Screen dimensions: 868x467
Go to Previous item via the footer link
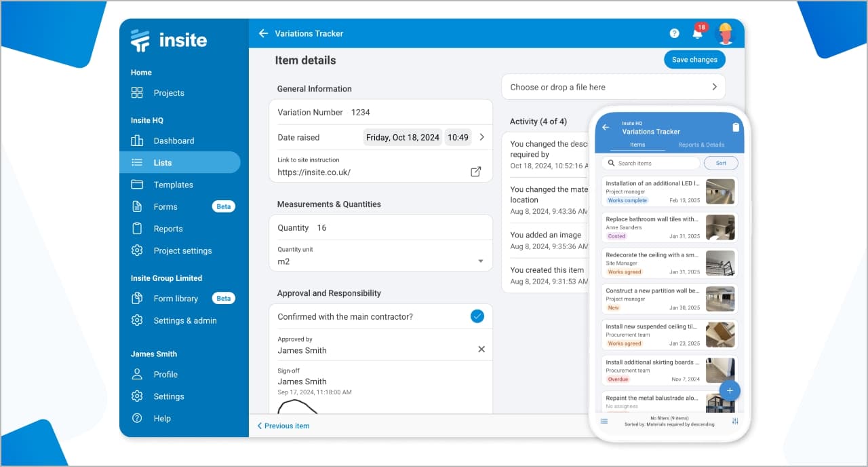click(283, 426)
